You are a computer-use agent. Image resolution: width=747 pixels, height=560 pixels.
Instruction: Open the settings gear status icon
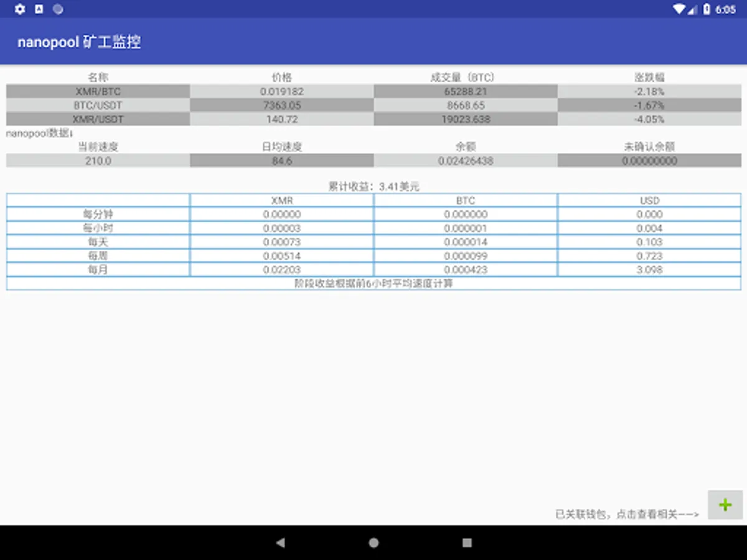[20, 9]
